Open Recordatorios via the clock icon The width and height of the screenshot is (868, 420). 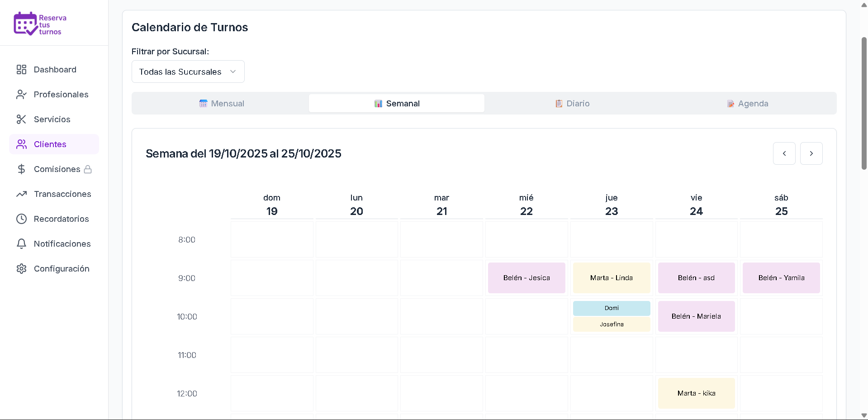click(x=21, y=219)
